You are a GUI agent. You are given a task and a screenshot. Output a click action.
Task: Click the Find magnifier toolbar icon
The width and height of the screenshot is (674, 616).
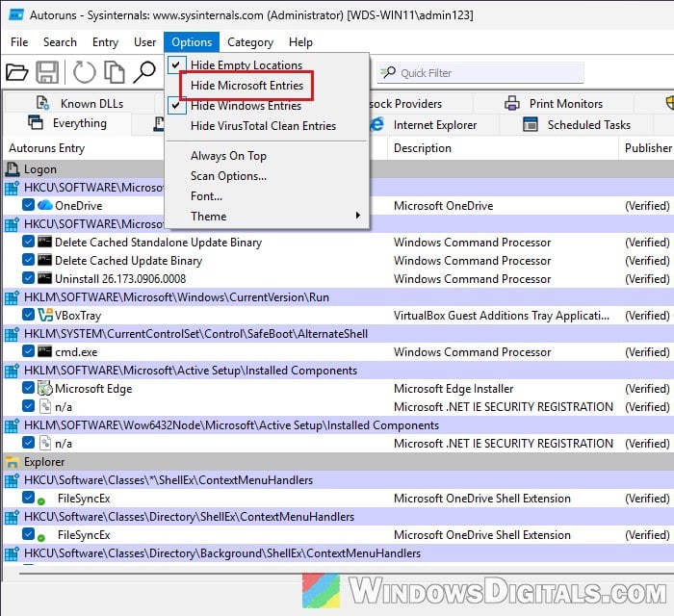[x=144, y=72]
